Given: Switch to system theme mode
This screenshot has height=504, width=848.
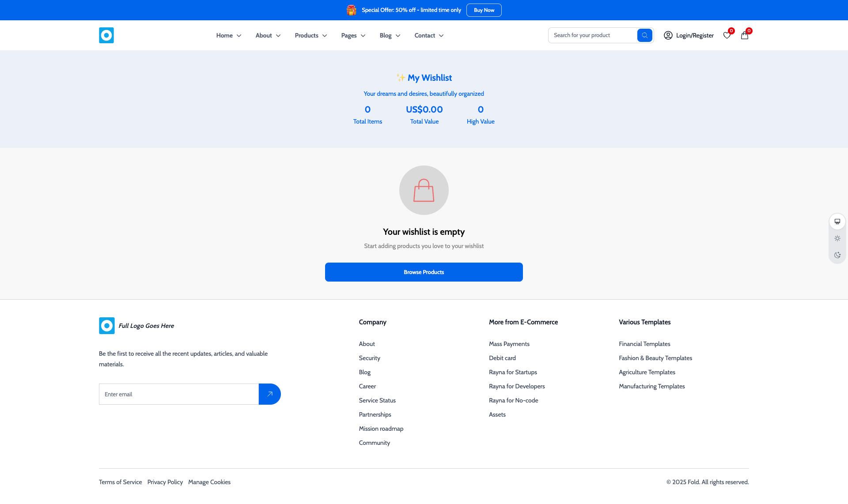Looking at the screenshot, I should click(837, 222).
